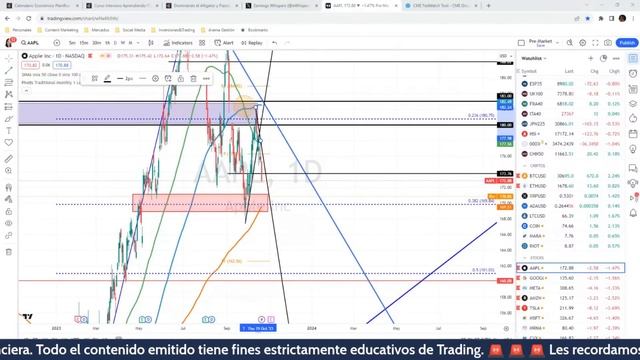
Task: Open line style selector in floating toolbar
Action: [142, 78]
